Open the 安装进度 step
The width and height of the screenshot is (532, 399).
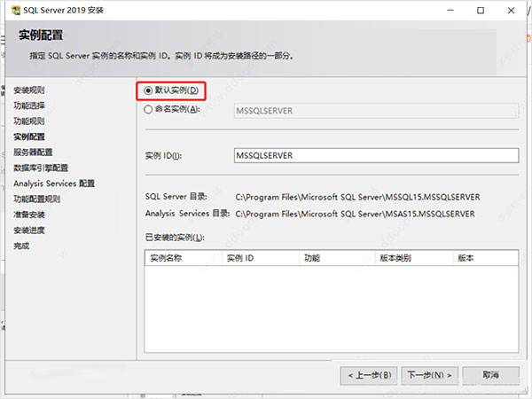point(29,231)
